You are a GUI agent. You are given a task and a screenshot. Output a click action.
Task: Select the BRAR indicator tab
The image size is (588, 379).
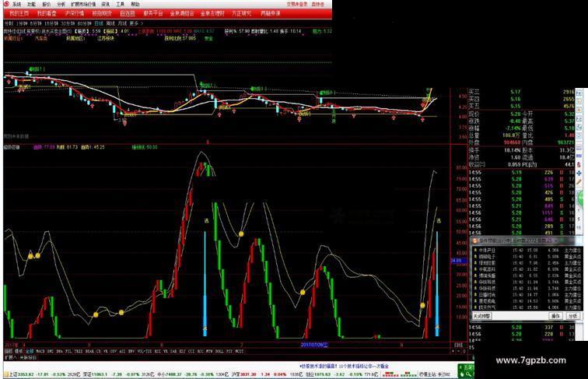coord(89,352)
